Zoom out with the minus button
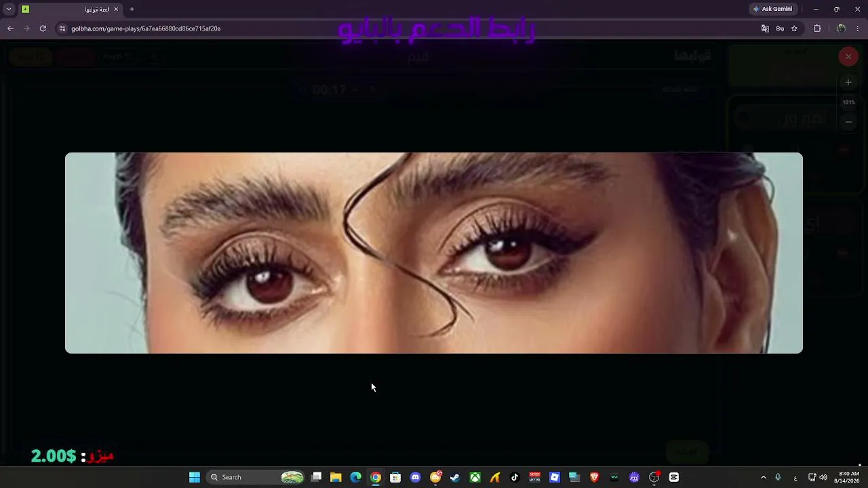 tap(848, 122)
